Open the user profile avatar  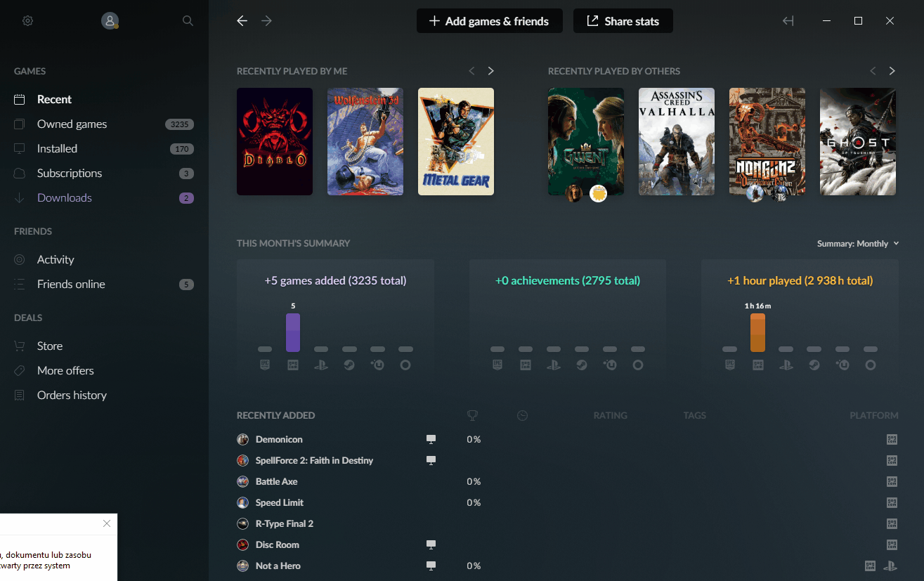110,21
